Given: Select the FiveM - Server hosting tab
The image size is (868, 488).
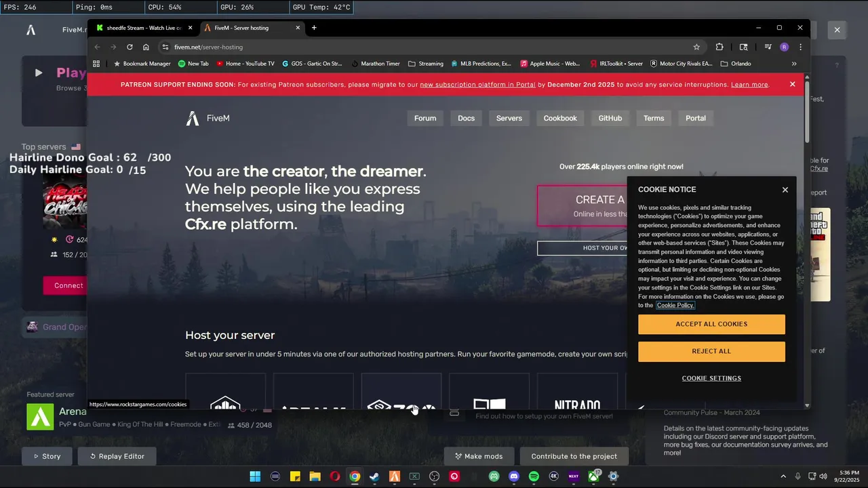Looking at the screenshot, I should tap(251, 28).
